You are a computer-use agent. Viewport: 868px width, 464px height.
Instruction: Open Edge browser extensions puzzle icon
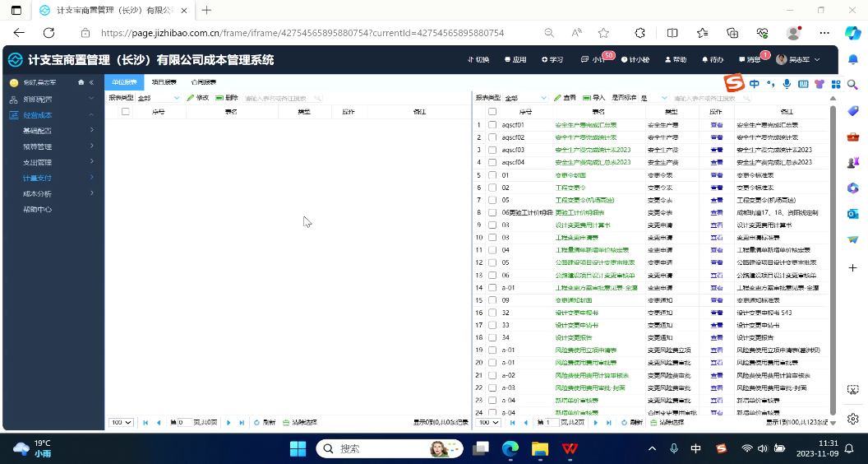[x=640, y=33]
